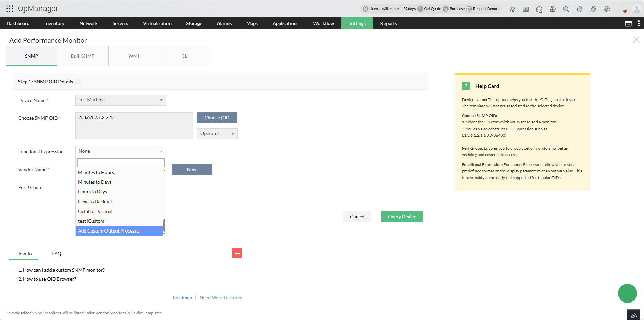644x320 pixels.
Task: Open the Device Name dropdown arrow
Action: point(161,100)
